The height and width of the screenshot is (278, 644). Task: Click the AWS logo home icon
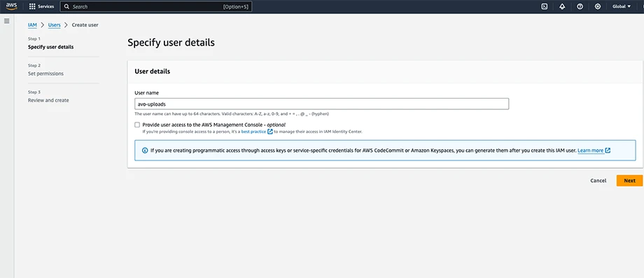pos(11,6)
